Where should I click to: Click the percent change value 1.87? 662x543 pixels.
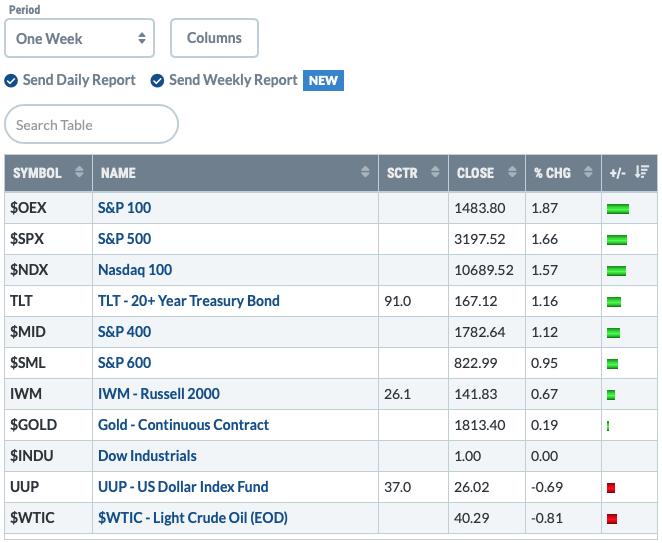coord(545,208)
